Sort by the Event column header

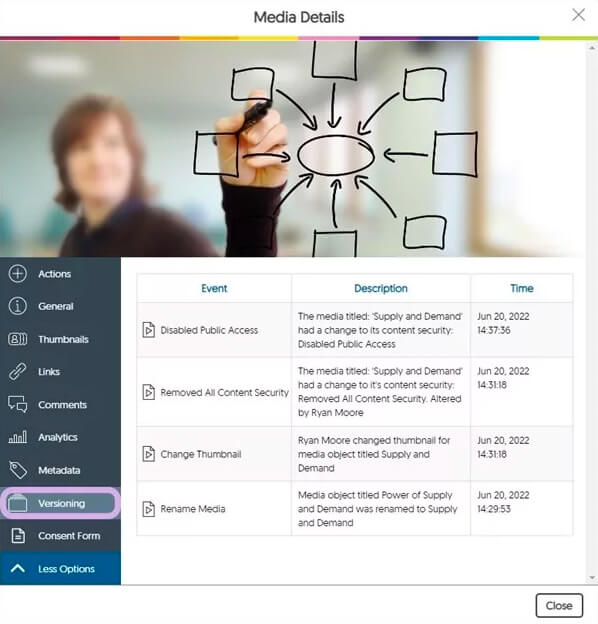[x=214, y=288]
